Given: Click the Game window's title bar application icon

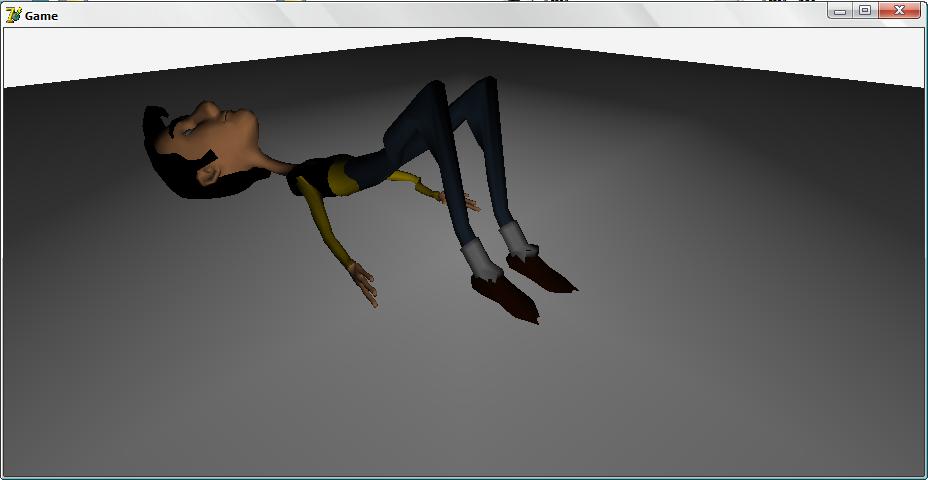Looking at the screenshot, I should pyautogui.click(x=13, y=15).
